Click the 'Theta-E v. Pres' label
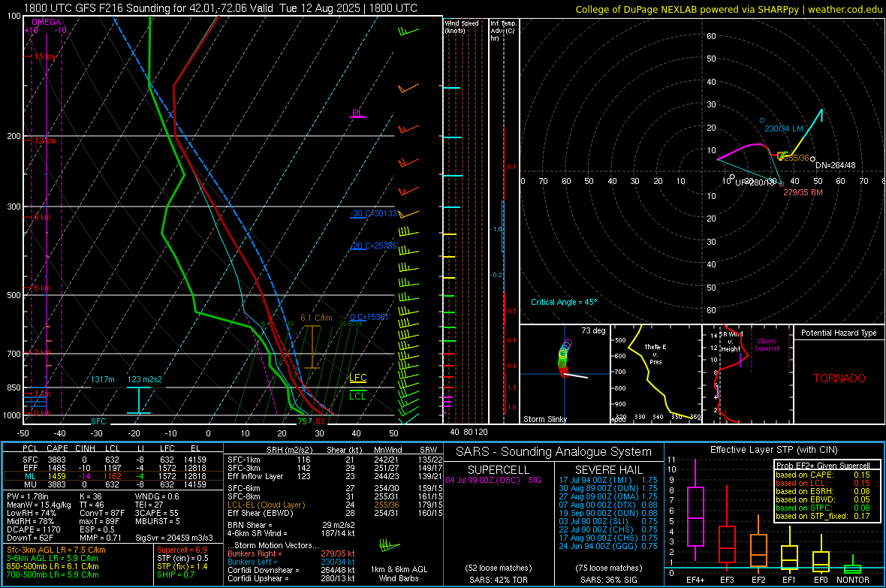This screenshot has height=588, width=886. [655, 354]
